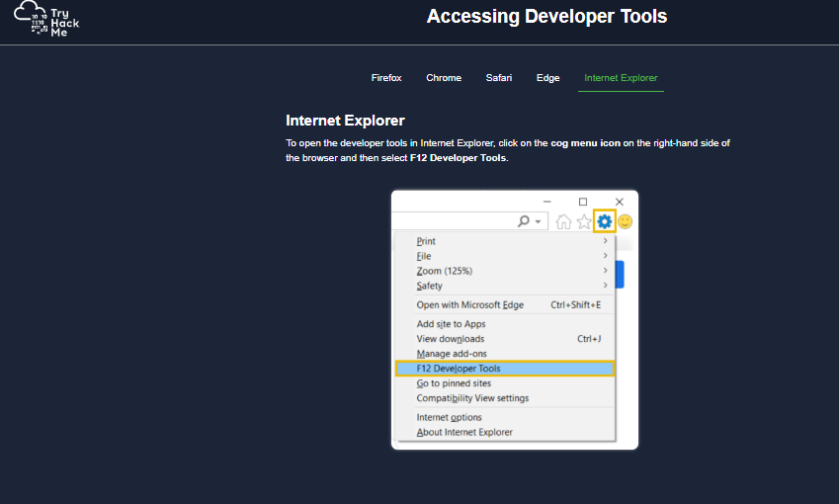Open the File menu item
This screenshot has height=504, width=839.
pos(505,256)
